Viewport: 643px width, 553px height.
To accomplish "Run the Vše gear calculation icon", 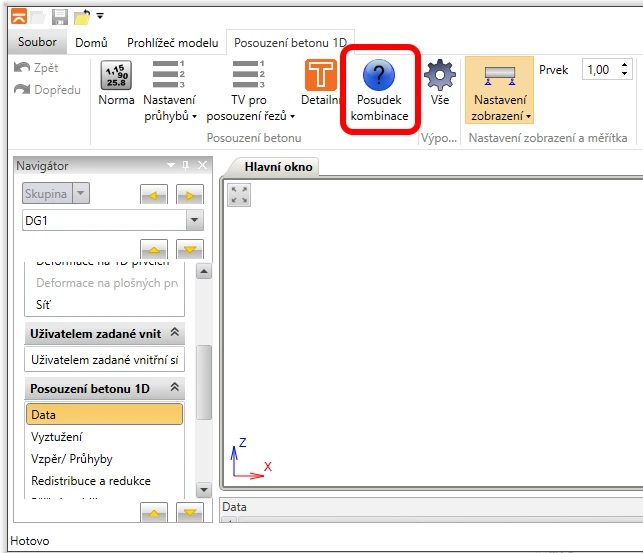I will click(x=440, y=75).
